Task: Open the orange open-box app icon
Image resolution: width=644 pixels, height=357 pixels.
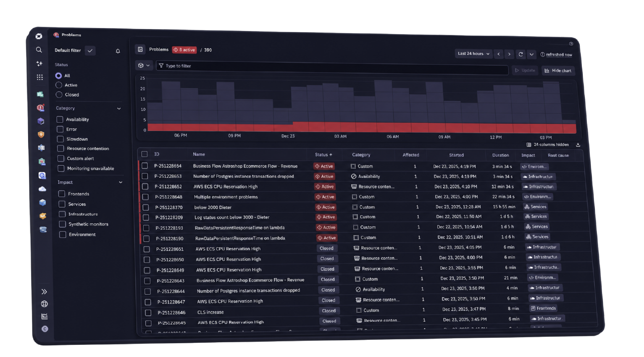Action: click(42, 216)
